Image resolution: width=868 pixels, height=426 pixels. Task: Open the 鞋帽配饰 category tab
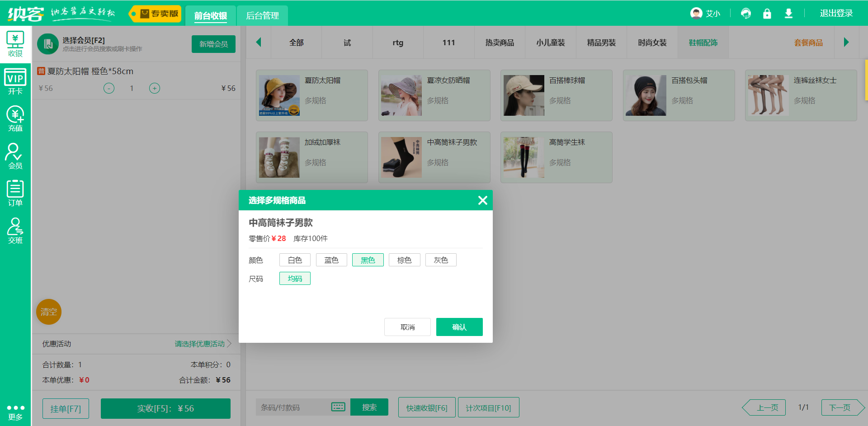tap(703, 42)
